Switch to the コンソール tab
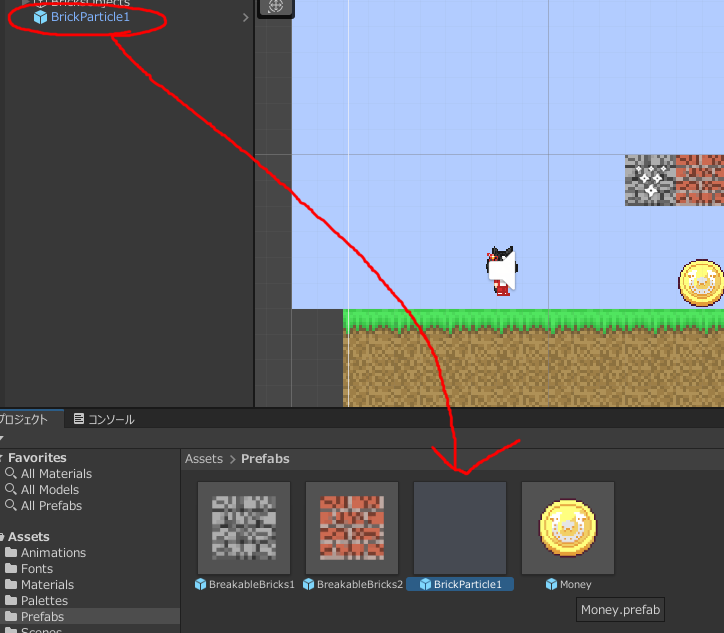 tap(104, 419)
